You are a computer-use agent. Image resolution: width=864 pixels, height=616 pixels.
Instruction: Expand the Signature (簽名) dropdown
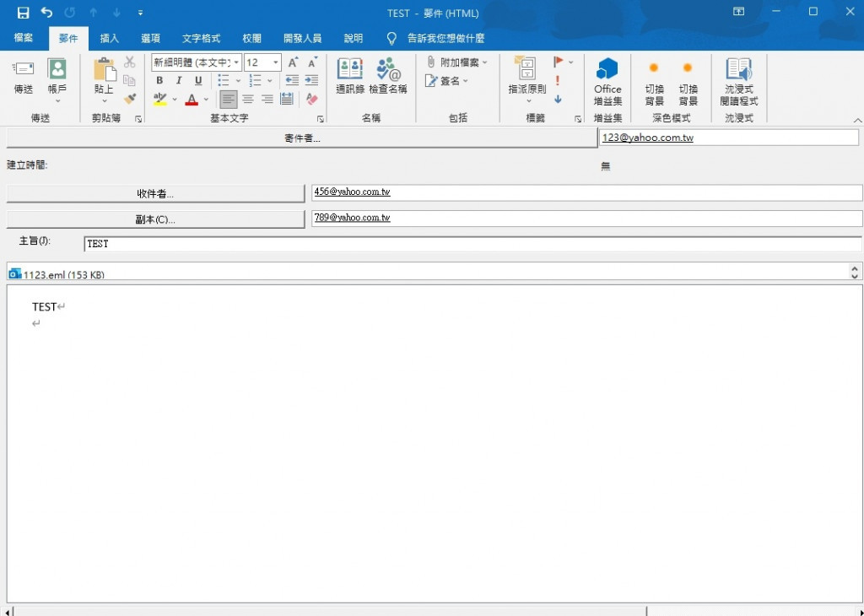click(466, 81)
